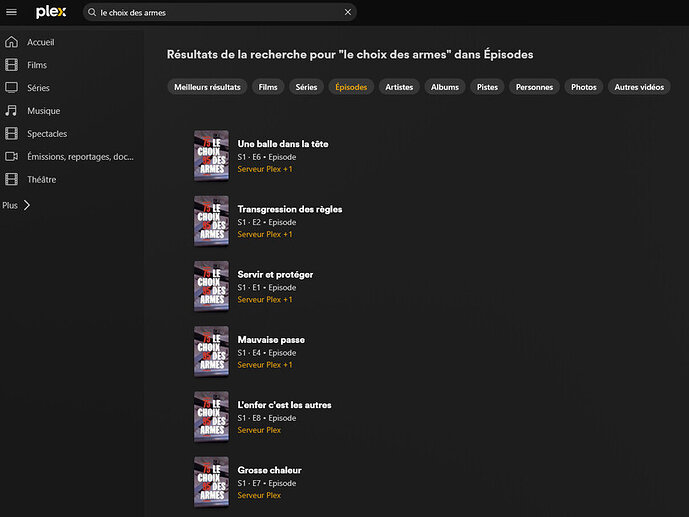
Task: Clear the search field with X
Action: point(348,12)
